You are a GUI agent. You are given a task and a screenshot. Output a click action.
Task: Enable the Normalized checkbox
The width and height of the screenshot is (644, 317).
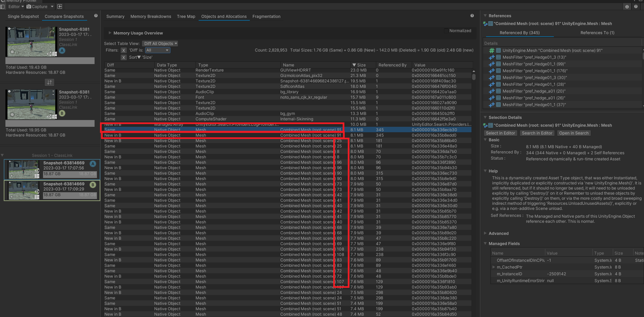coord(447,31)
